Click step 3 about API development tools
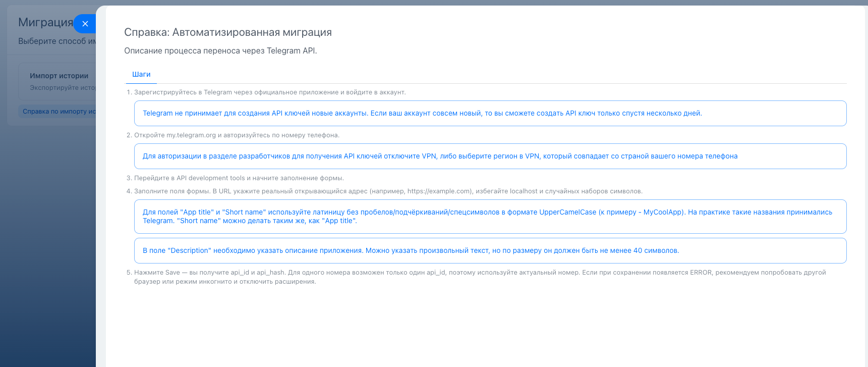 pyautogui.click(x=239, y=178)
